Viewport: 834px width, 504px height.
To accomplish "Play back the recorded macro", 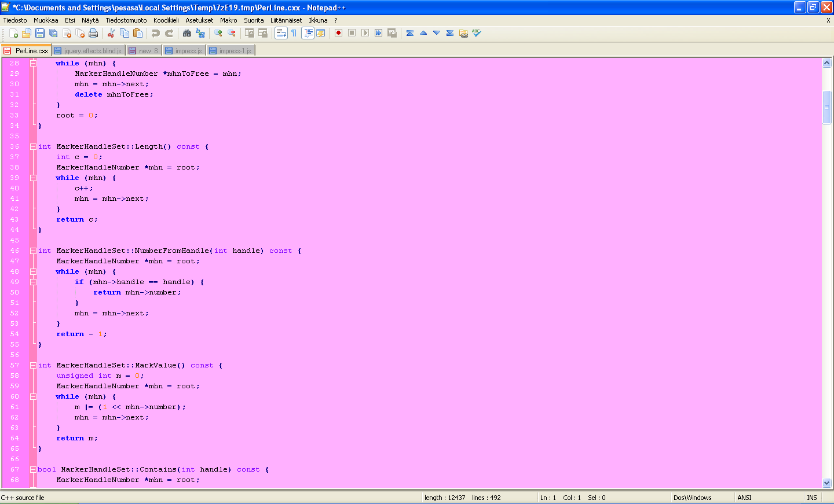I will pyautogui.click(x=365, y=33).
